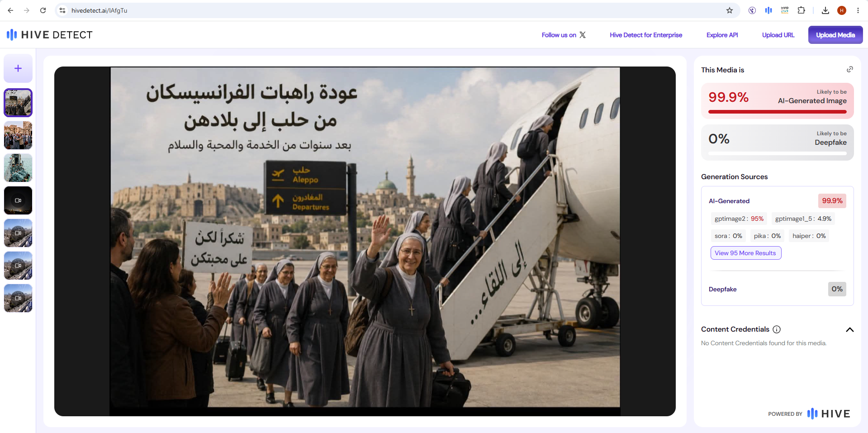Viewport: 868px width, 433px height.
Task: Expand View 95 More Results
Action: point(746,253)
